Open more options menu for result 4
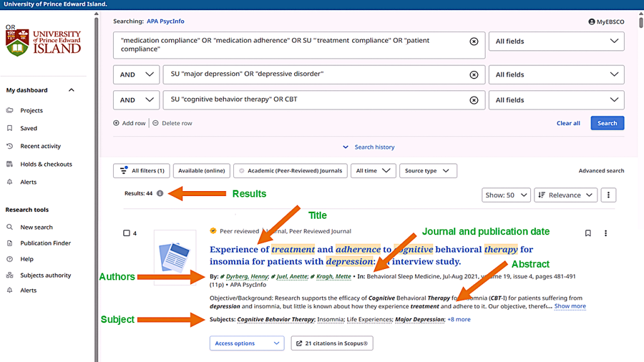Screen dimensions: 644x362 click(606, 233)
